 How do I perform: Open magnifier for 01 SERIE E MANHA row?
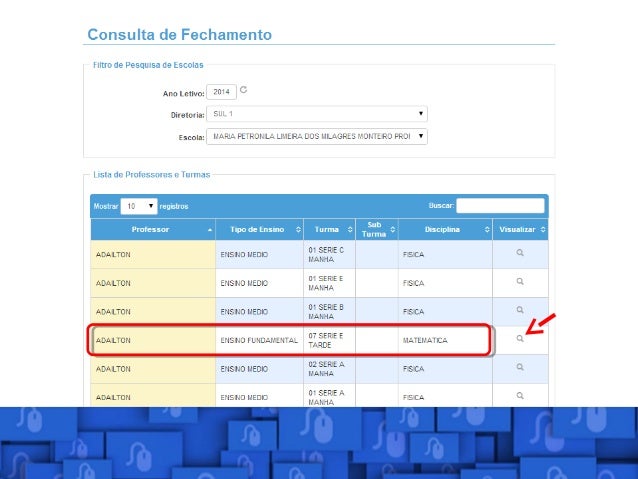pyautogui.click(x=520, y=281)
